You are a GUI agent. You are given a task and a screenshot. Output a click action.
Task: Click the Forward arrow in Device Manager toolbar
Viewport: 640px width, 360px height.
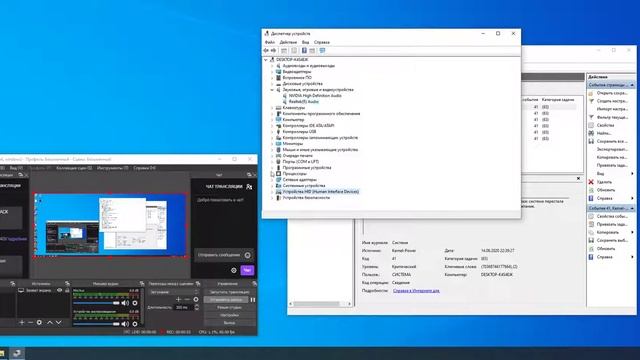273,51
